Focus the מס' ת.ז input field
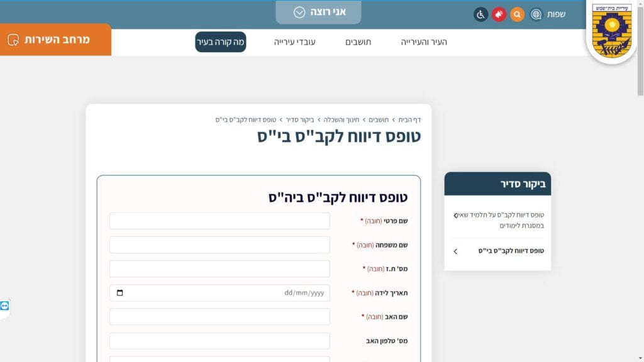Screen dimensions: 644x362 coord(219,269)
